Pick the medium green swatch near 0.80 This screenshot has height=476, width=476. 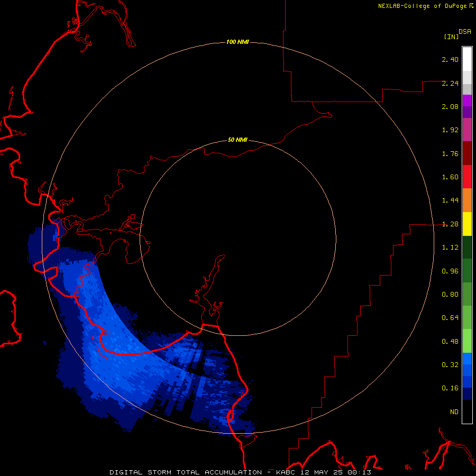tap(467, 294)
